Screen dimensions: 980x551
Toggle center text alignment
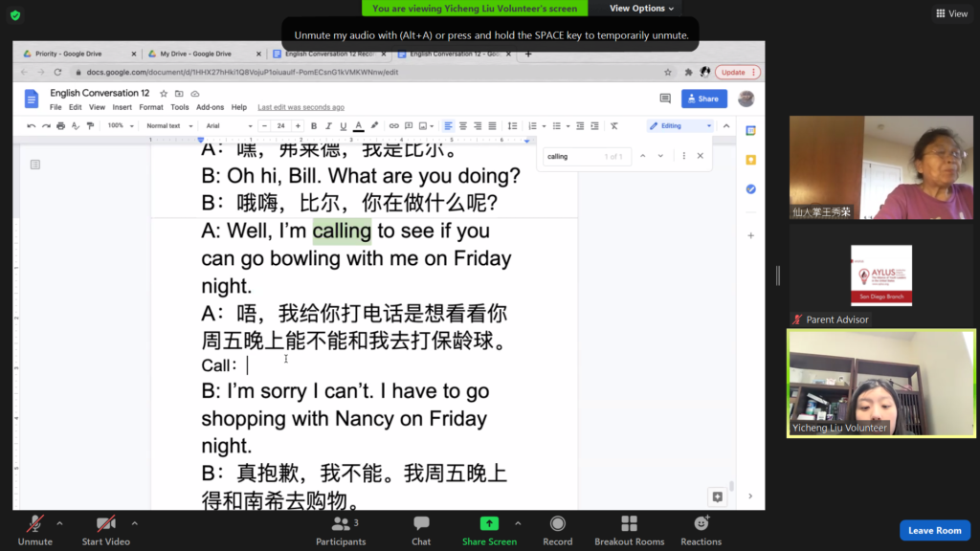463,126
